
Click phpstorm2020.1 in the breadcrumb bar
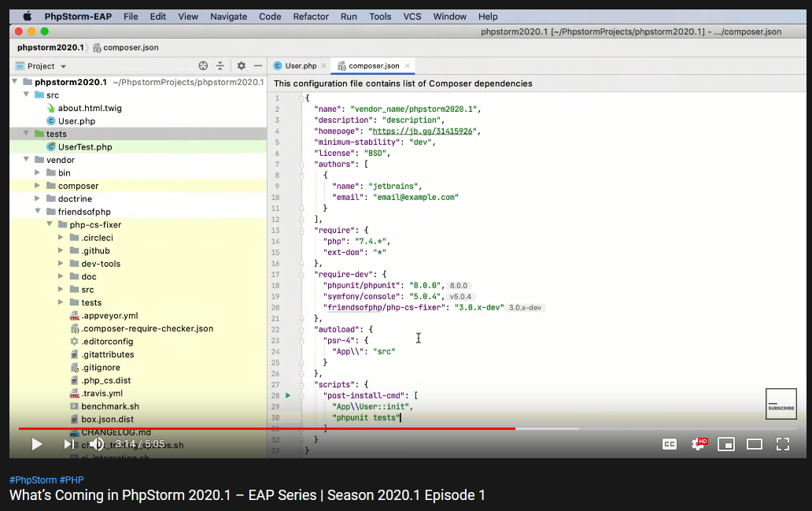coord(50,48)
